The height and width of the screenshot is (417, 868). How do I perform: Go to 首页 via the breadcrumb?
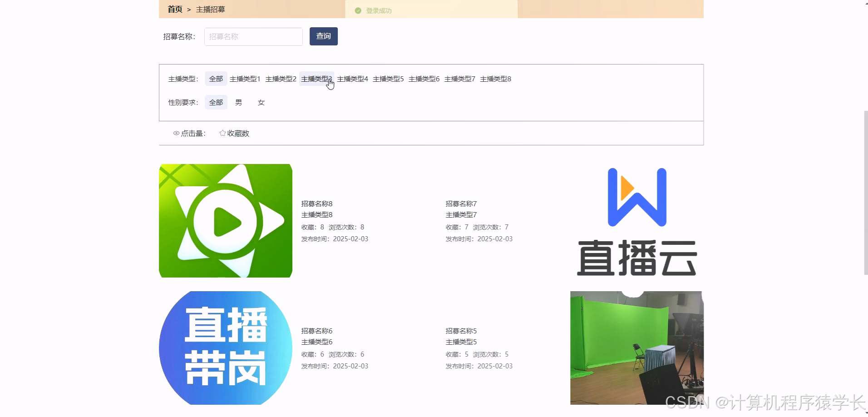point(175,9)
